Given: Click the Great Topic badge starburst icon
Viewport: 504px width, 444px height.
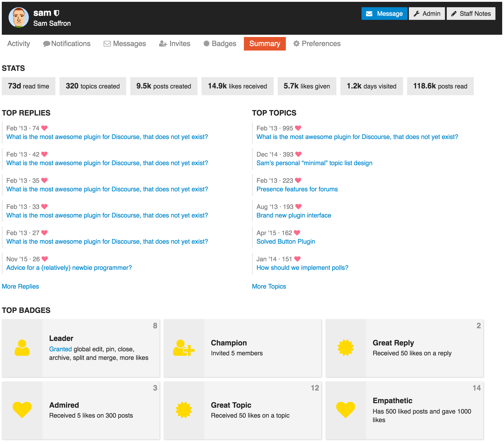Looking at the screenshot, I should coord(184,410).
